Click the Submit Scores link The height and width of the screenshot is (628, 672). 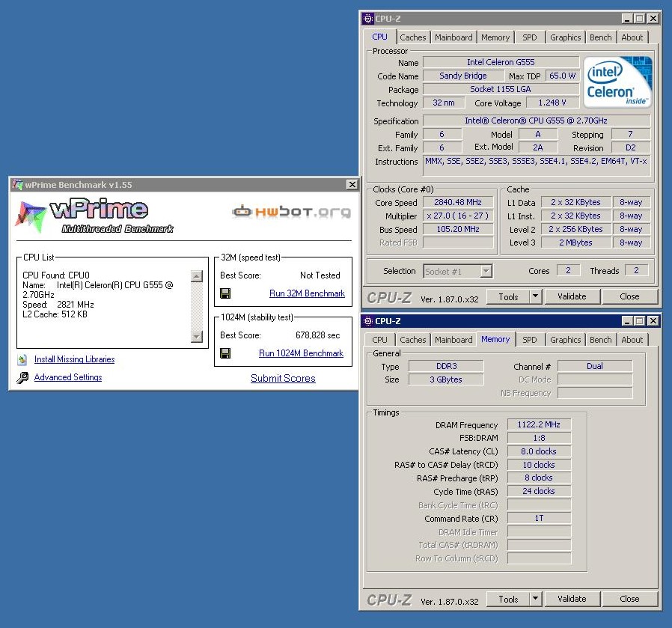tap(283, 378)
